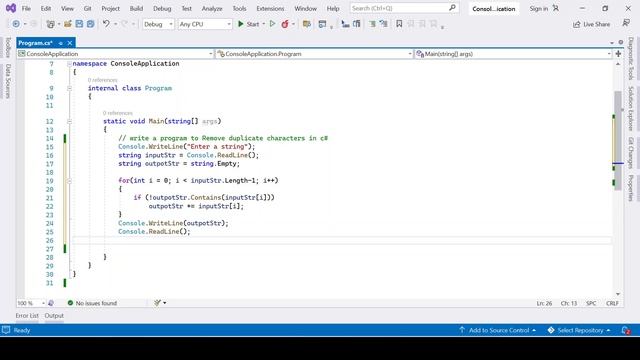640x360 pixels.
Task: Collapse the Main method block
Action: coord(69,121)
